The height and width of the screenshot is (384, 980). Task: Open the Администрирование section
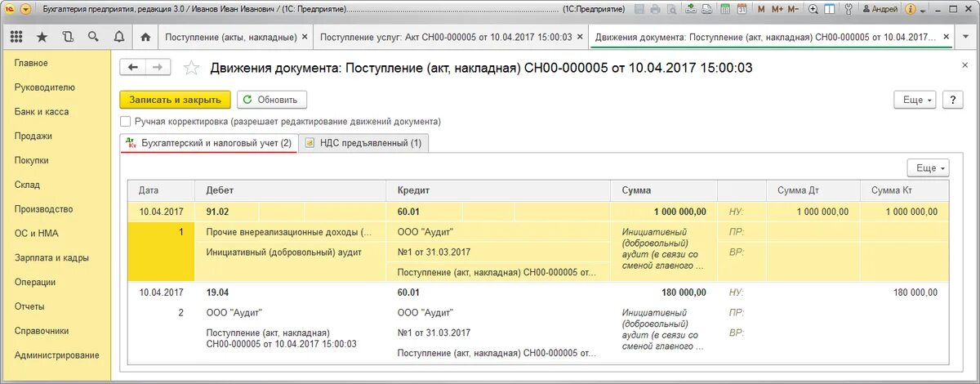(x=57, y=355)
